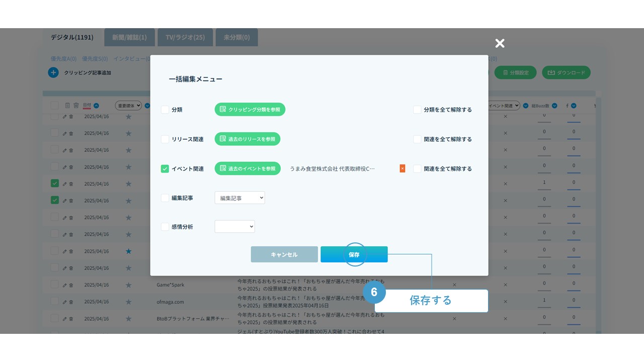The height and width of the screenshot is (362, 644).
Task: Click the sort icon beside 総Buzz数 column
Action: [554, 106]
